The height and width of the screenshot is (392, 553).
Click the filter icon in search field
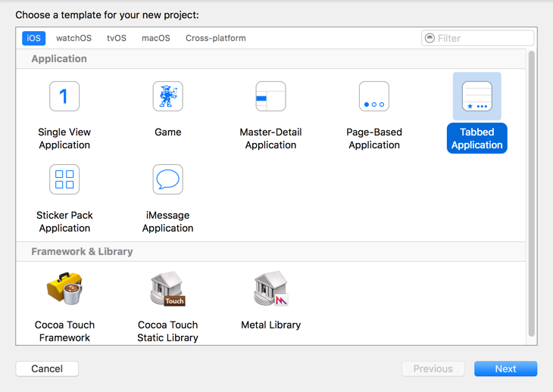430,38
